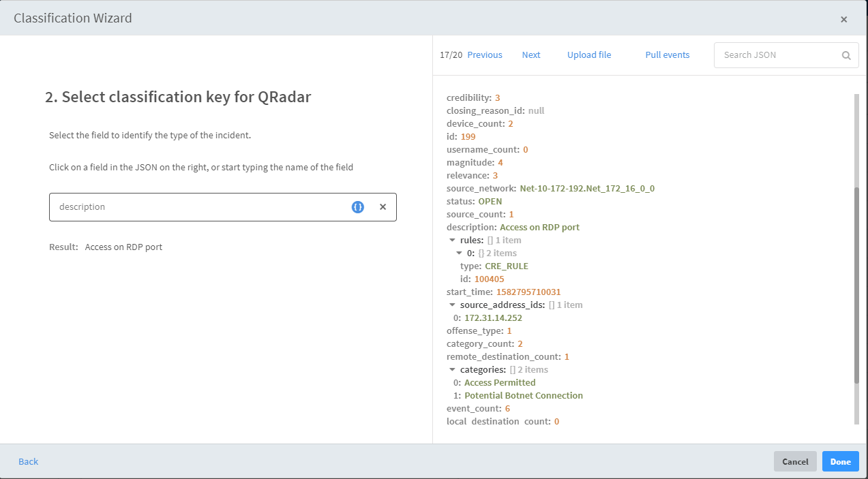View the Previous event sample

click(x=484, y=55)
